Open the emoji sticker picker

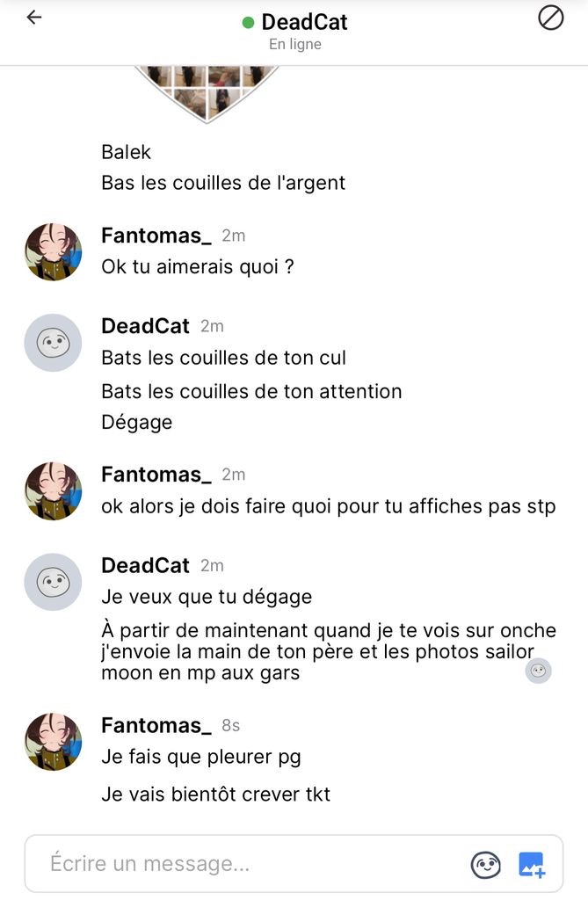pyautogui.click(x=485, y=865)
